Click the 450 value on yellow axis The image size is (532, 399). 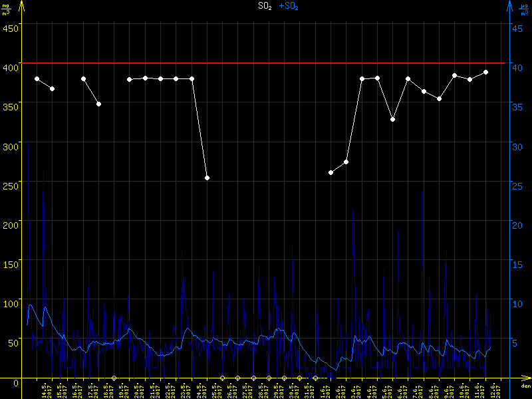pos(11,28)
